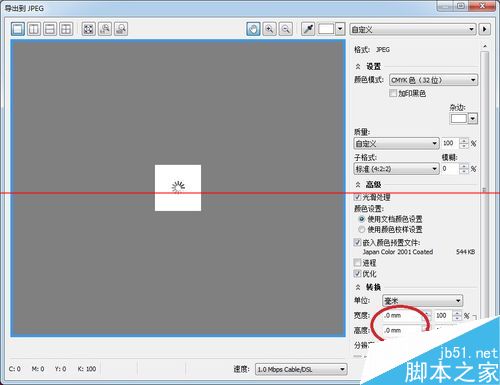Click the 模糊 blur value field
The image size is (500, 385).
click(450, 169)
